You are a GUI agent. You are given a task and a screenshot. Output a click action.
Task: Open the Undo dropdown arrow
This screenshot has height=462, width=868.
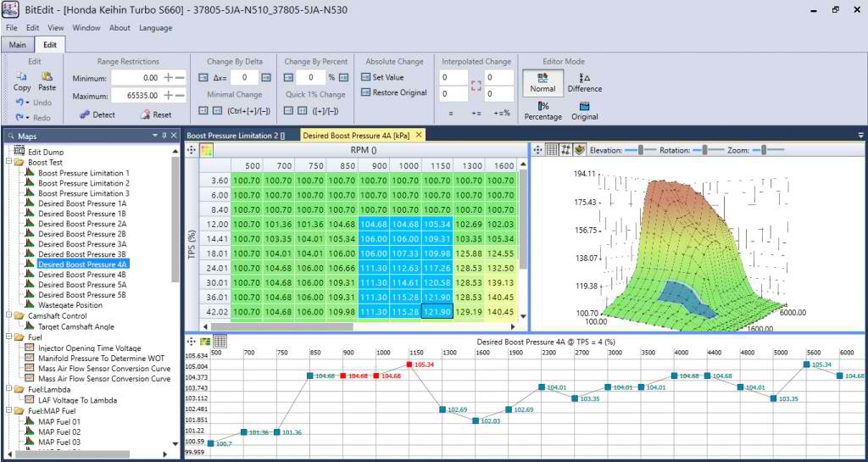tap(27, 103)
